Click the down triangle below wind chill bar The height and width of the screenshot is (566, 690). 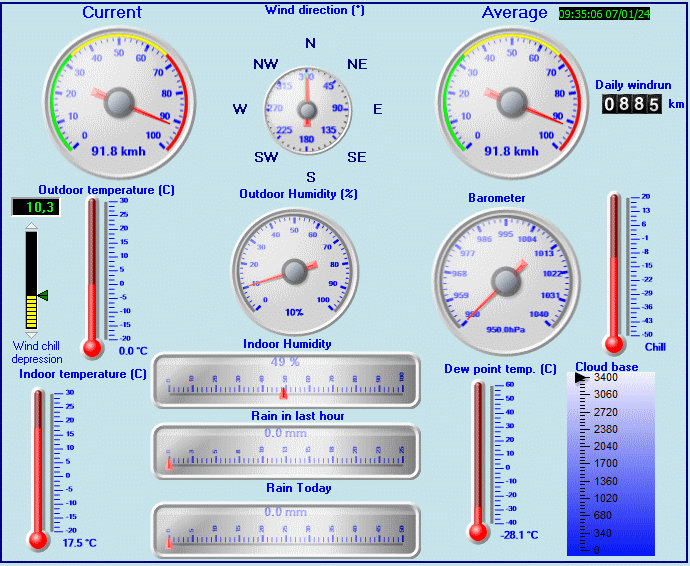tap(31, 335)
